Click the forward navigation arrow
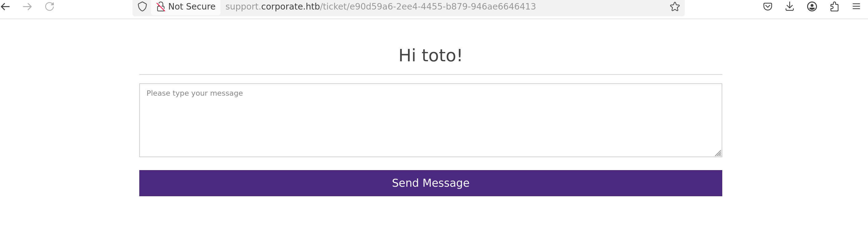Image resolution: width=868 pixels, height=243 pixels. tap(27, 6)
